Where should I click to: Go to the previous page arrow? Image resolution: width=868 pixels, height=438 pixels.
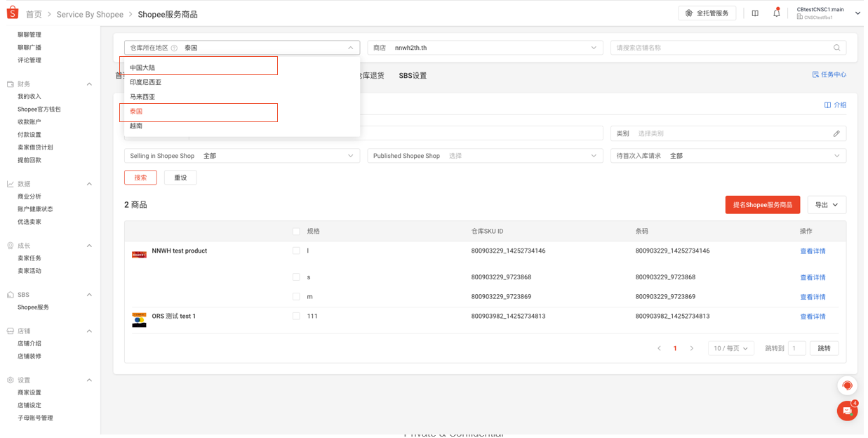click(x=659, y=348)
